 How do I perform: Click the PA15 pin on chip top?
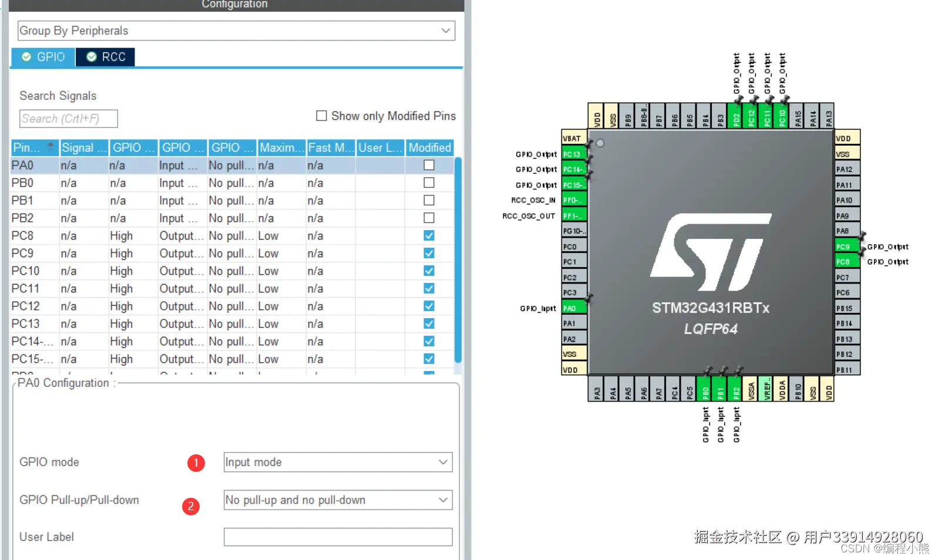796,116
